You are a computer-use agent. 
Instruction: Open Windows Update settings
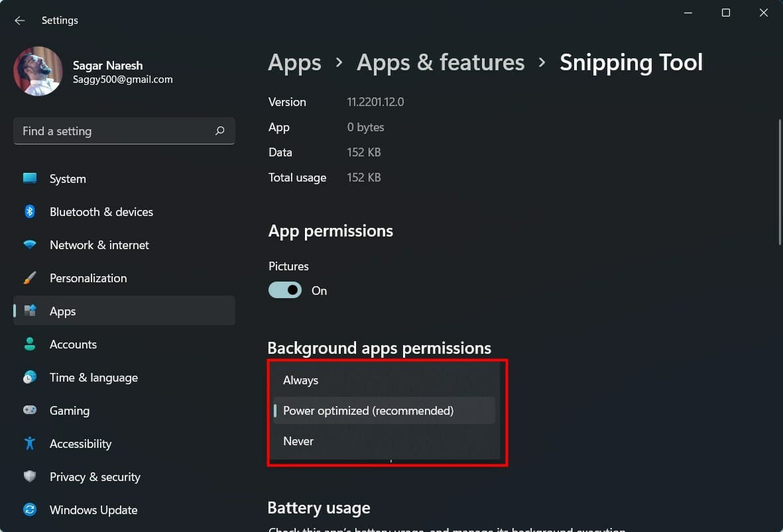30,509
